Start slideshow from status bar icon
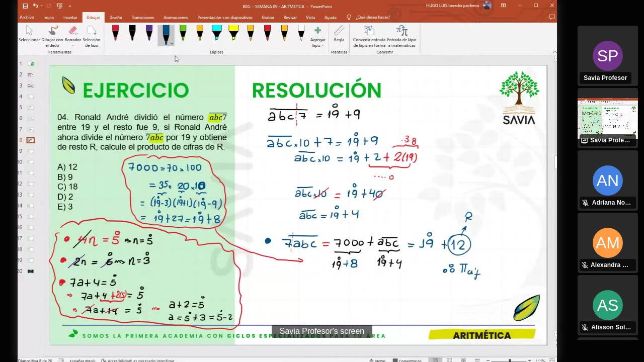 pos(476,360)
